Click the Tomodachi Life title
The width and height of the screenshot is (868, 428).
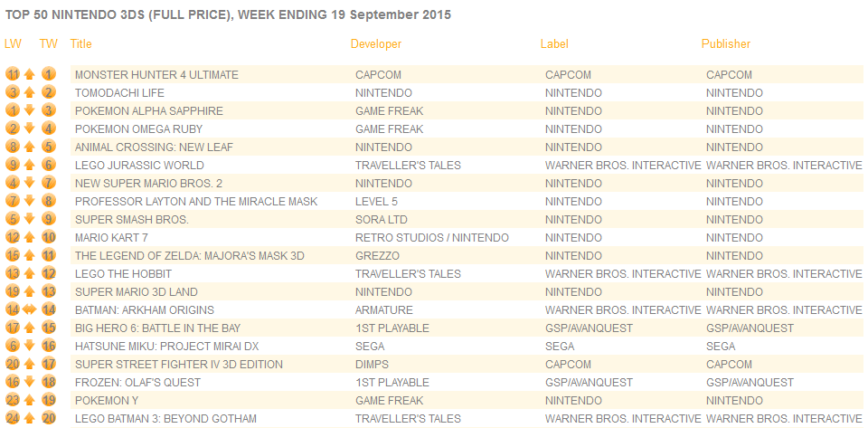click(119, 93)
